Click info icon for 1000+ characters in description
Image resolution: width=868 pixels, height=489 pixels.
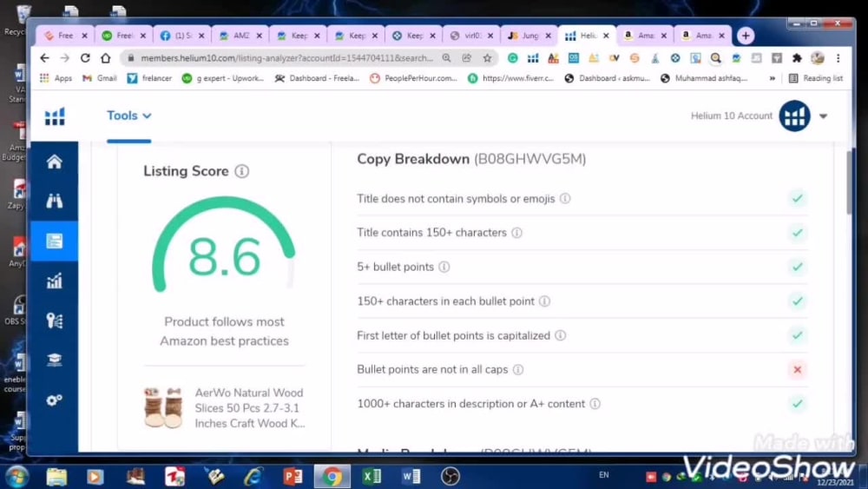tap(595, 404)
